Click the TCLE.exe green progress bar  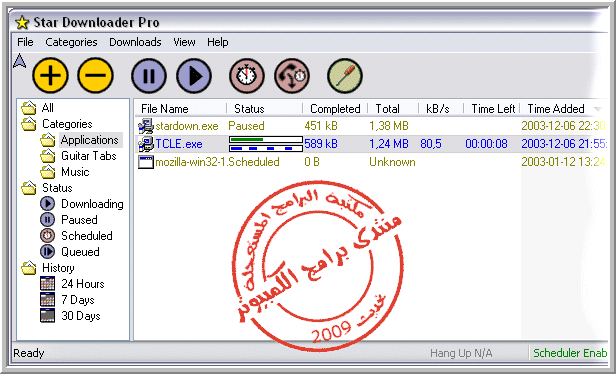pyautogui.click(x=266, y=139)
